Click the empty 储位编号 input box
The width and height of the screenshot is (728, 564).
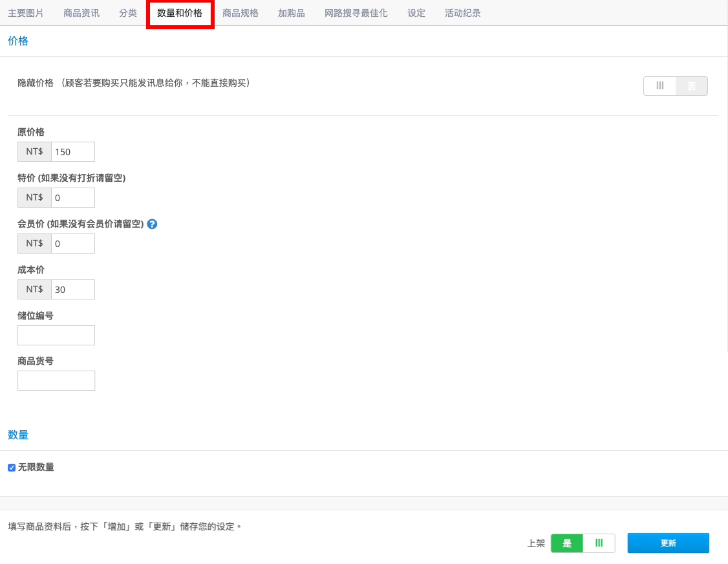click(x=56, y=335)
